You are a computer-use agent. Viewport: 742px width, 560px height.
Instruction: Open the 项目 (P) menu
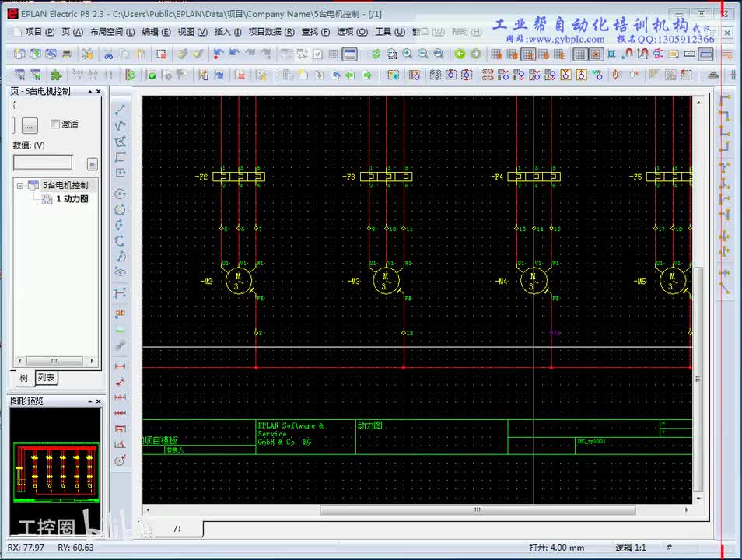click(40, 32)
